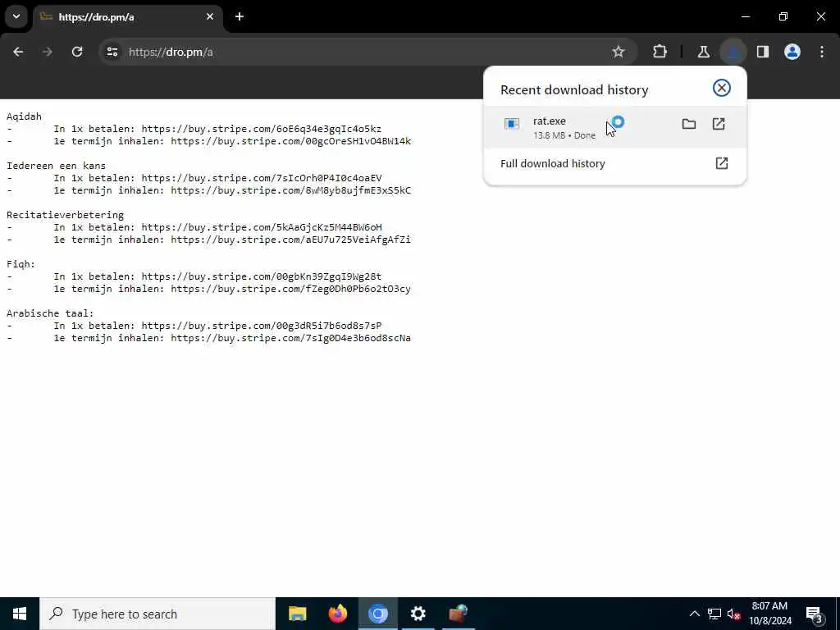840x630 pixels.
Task: Reload the dro.pm page
Action: click(77, 52)
